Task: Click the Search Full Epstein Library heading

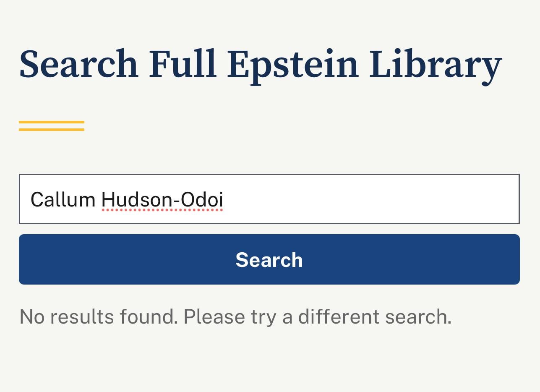Action: (x=260, y=64)
